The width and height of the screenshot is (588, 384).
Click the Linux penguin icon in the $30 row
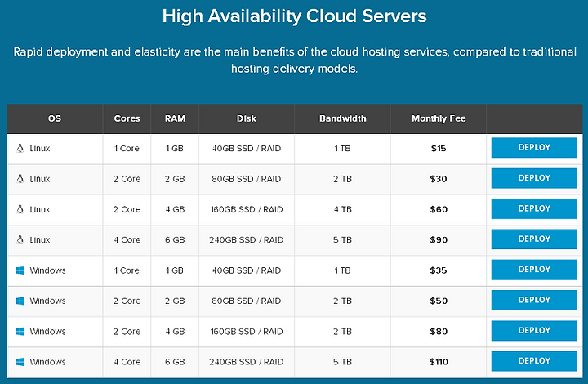point(20,178)
